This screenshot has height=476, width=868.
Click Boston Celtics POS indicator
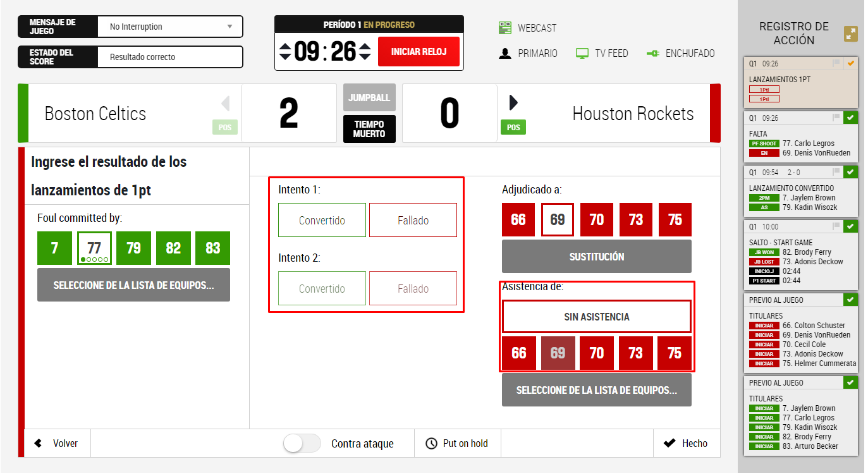224,128
